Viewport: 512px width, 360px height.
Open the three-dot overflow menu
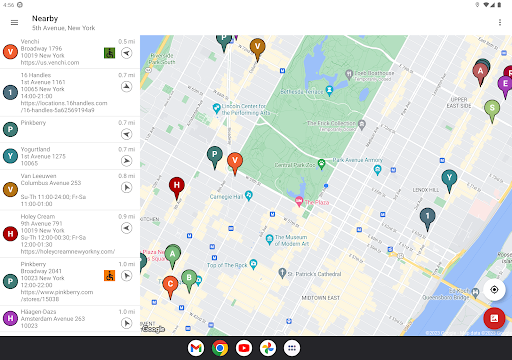500,22
